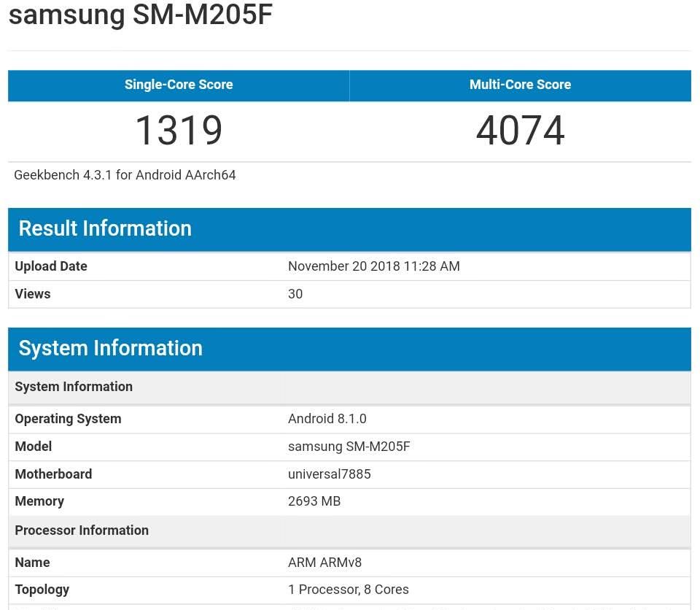The height and width of the screenshot is (610, 700).
Task: Click the 'ARM ARMv8' processor name value
Action: point(325,563)
